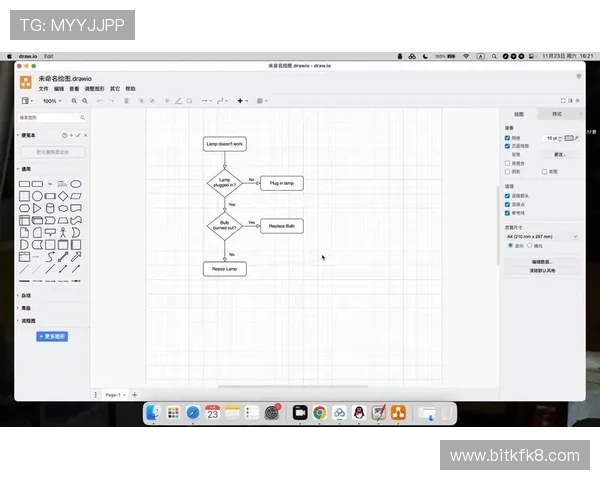Expand the Misc shapes section in sidebar

[24, 296]
